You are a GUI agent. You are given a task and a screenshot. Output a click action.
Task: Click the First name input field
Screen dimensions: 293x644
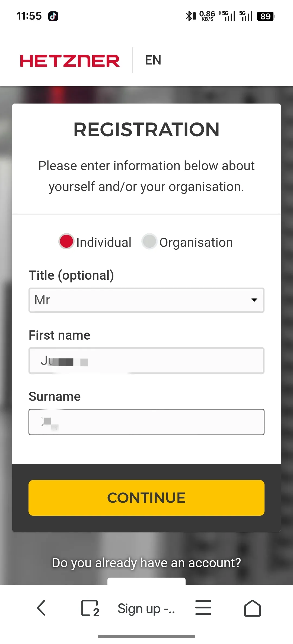point(146,360)
